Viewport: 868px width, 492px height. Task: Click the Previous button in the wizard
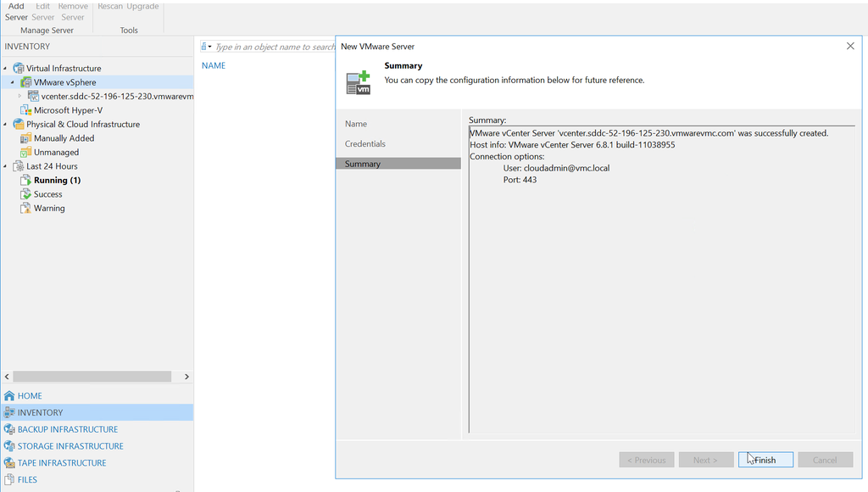647,460
